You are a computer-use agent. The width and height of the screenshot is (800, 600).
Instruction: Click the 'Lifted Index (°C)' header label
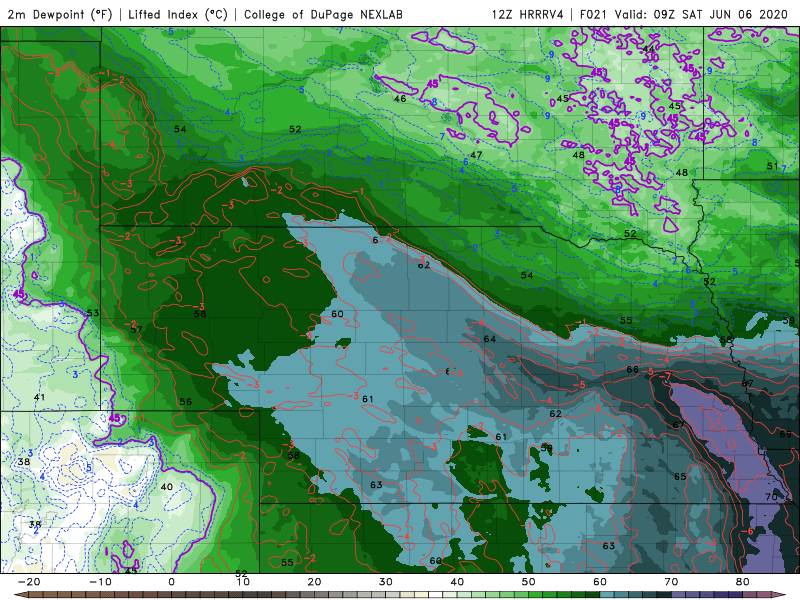(178, 14)
